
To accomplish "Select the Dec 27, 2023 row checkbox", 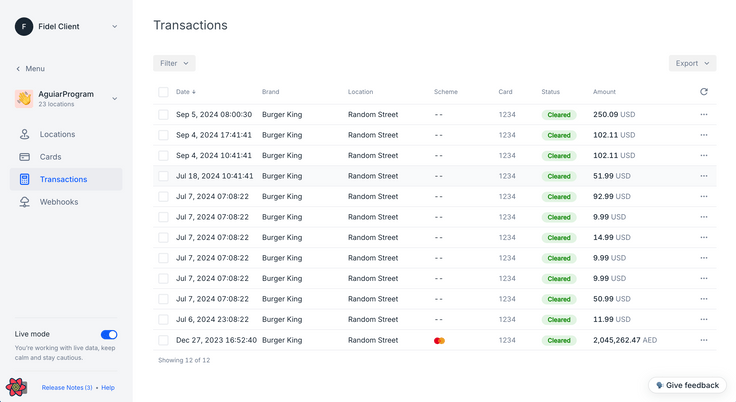I will pos(163,340).
